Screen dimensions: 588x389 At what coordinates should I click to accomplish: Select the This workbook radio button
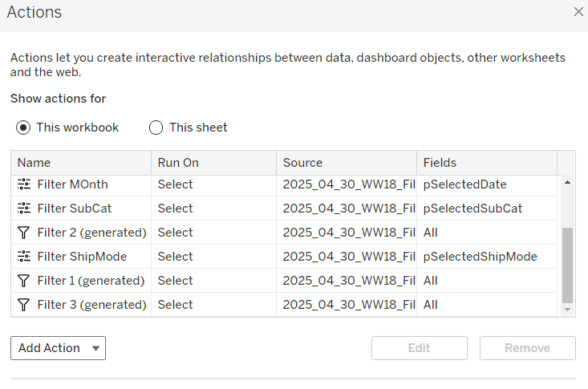pos(23,128)
